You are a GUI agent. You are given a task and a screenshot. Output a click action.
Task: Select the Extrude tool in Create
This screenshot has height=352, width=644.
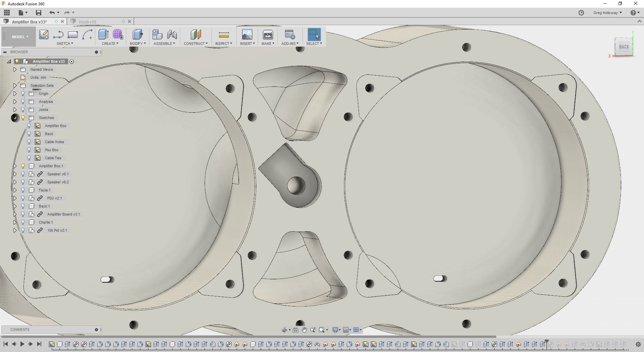coord(103,35)
